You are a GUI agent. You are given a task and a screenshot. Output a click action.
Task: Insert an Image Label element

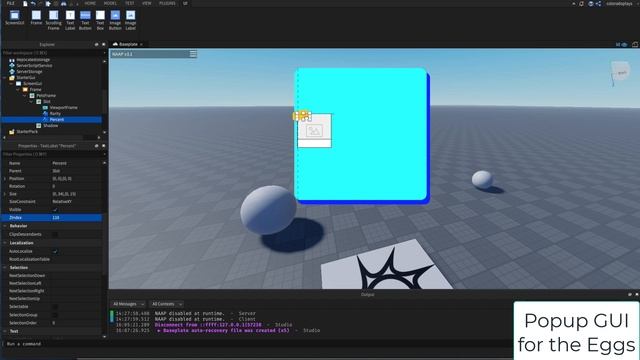[130, 19]
